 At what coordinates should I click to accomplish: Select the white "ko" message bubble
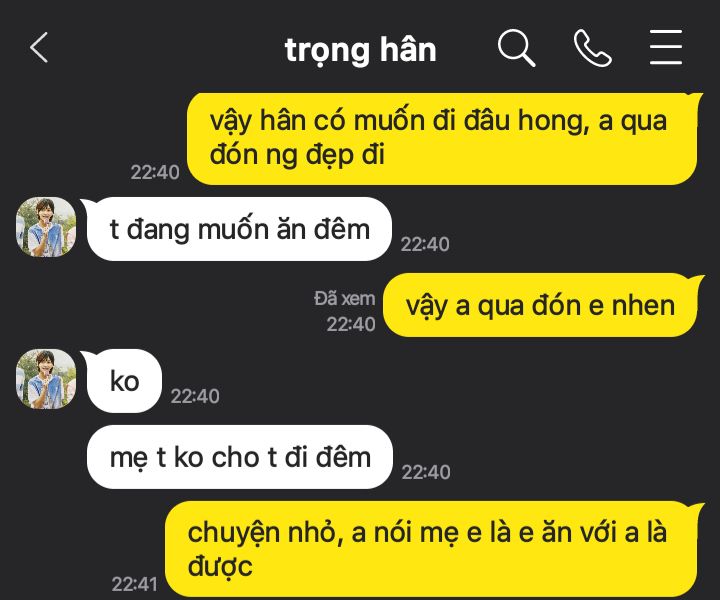click(x=124, y=381)
